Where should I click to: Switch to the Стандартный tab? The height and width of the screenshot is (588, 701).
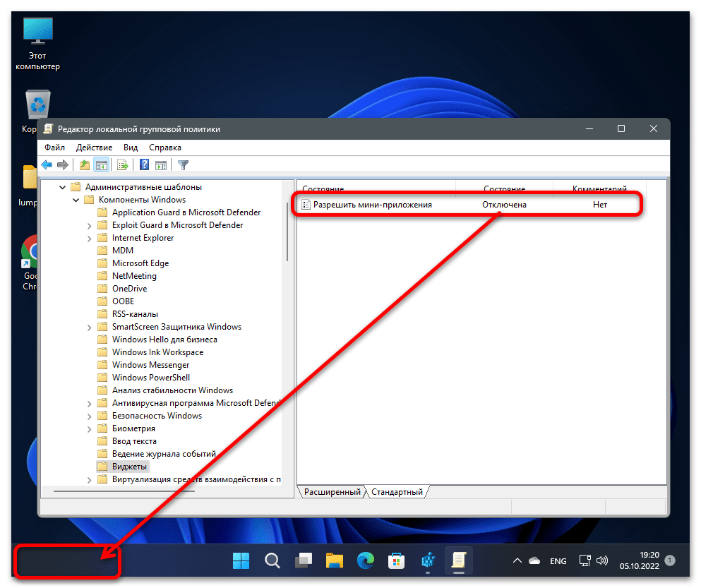pyautogui.click(x=397, y=492)
